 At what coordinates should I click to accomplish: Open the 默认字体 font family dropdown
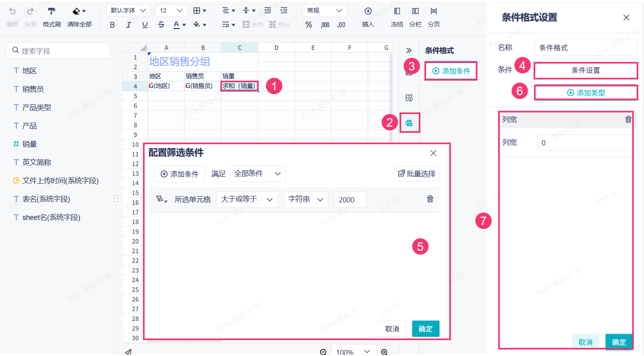pyautogui.click(x=128, y=11)
